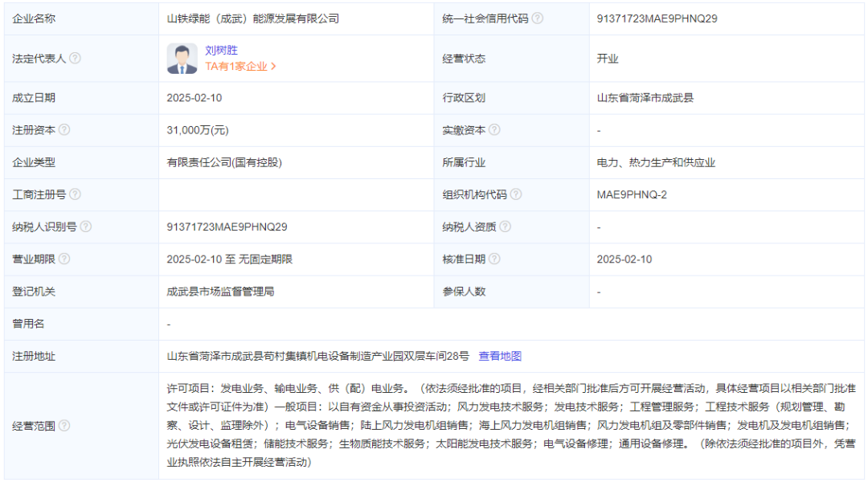The width and height of the screenshot is (868, 482).
Task: Click 2025-02-10 至 无固定期限 term
Action: [230, 259]
